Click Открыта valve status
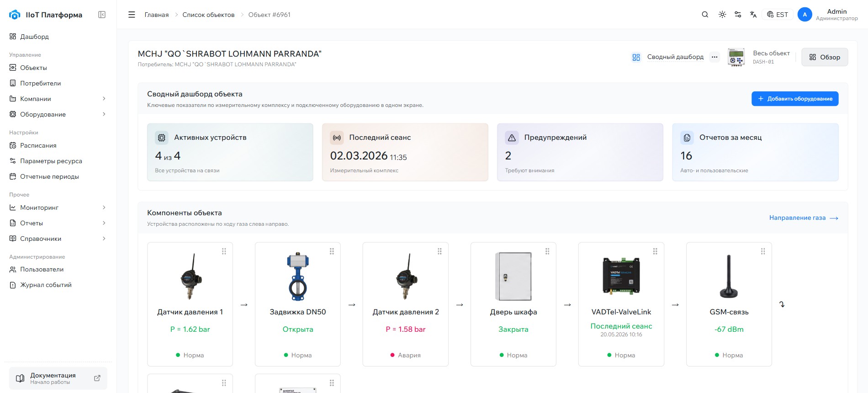 (x=298, y=329)
